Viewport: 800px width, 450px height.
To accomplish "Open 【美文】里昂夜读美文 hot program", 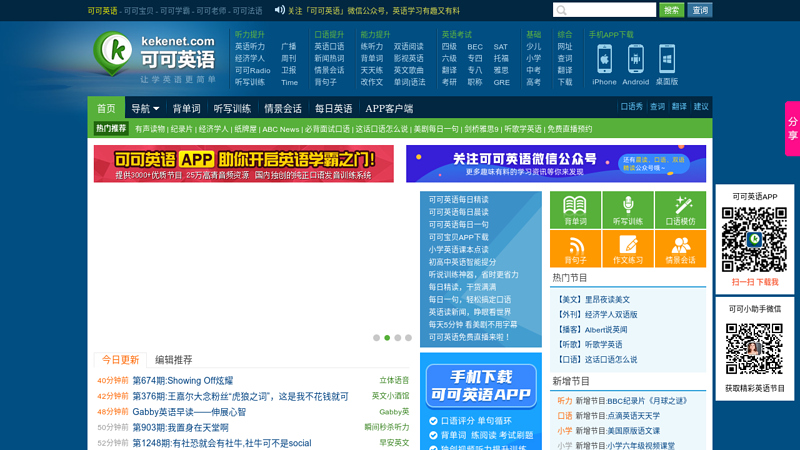I will point(592,299).
